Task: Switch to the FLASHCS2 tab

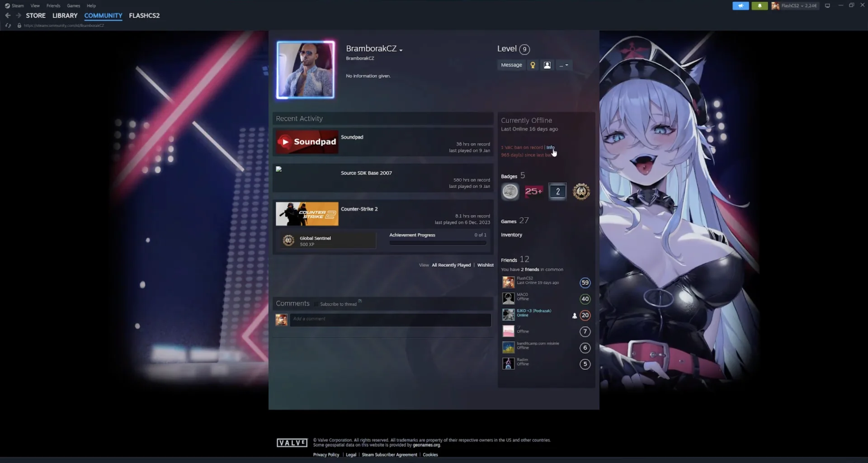Action: [x=144, y=15]
